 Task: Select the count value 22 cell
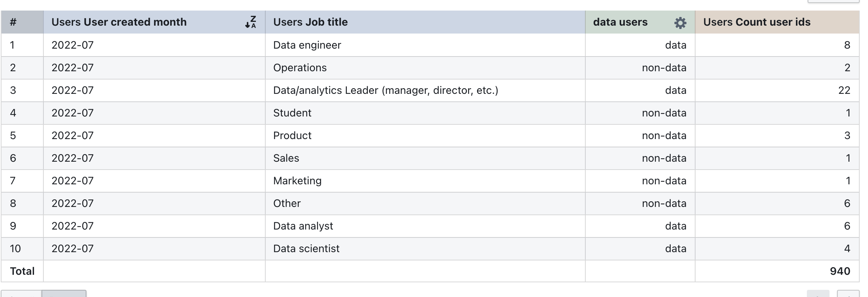(x=844, y=90)
